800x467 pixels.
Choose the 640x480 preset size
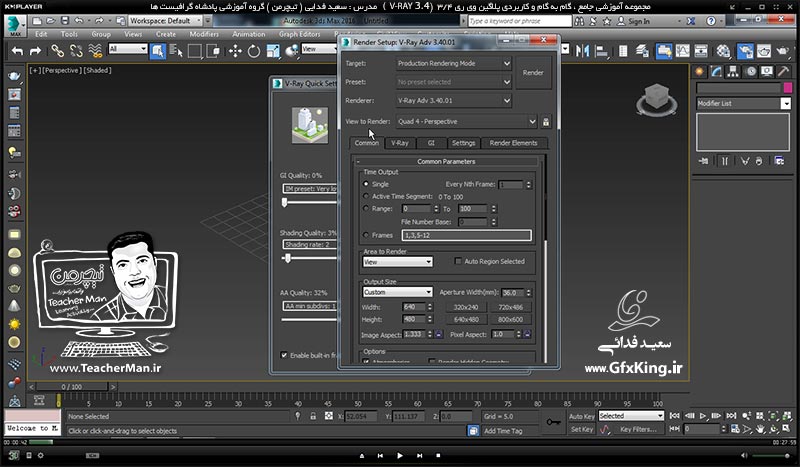466,319
